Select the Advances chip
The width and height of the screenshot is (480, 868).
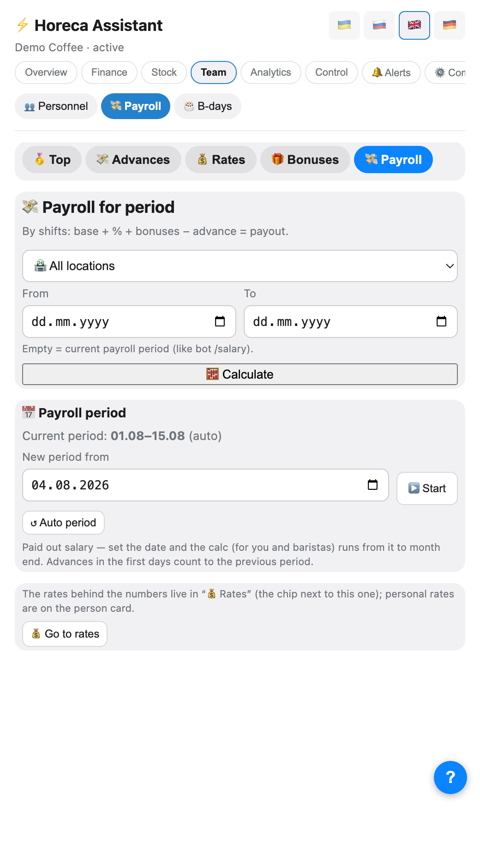133,160
